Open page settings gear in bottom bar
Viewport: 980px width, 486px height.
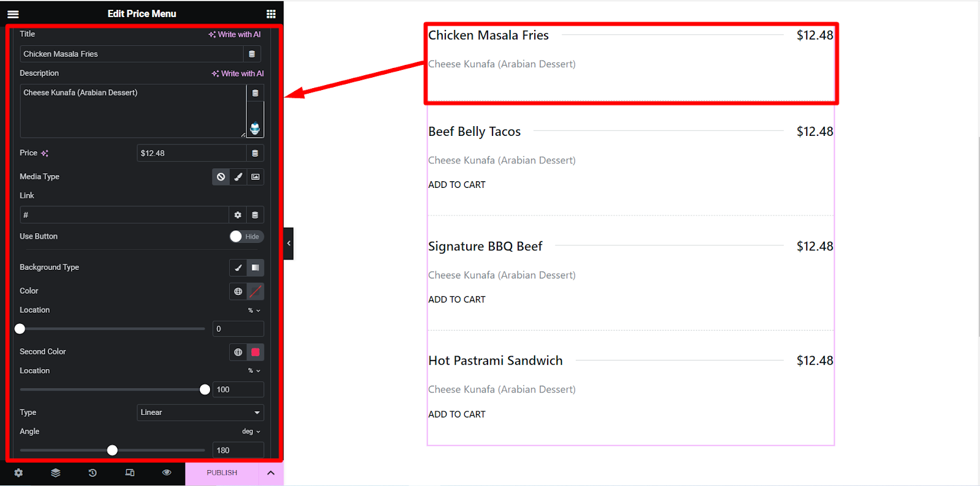18,473
